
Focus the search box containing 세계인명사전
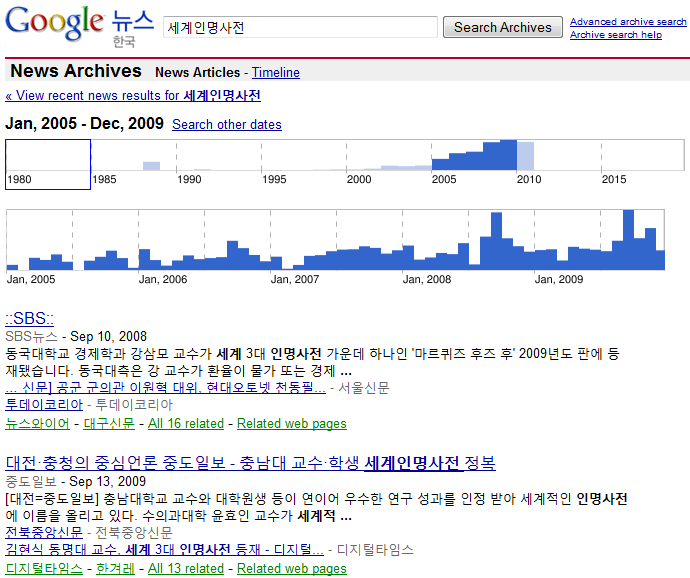pos(300,27)
